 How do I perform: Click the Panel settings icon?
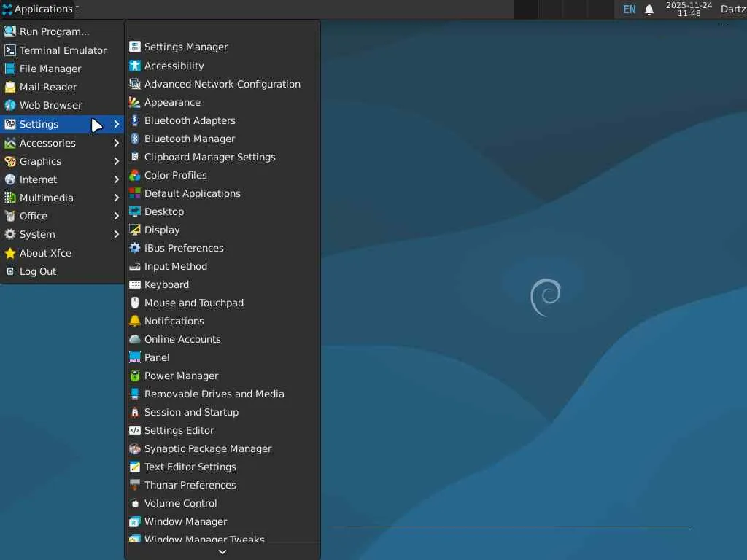(135, 357)
